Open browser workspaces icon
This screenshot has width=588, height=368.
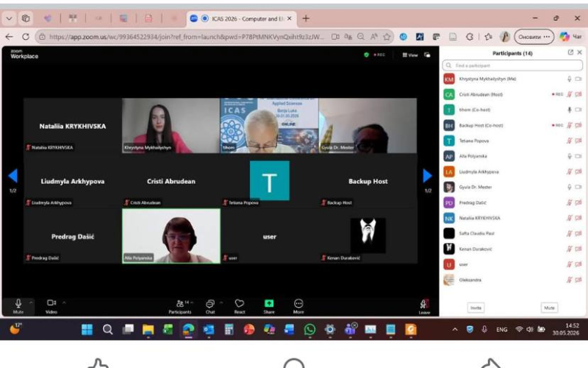[x=26, y=18]
